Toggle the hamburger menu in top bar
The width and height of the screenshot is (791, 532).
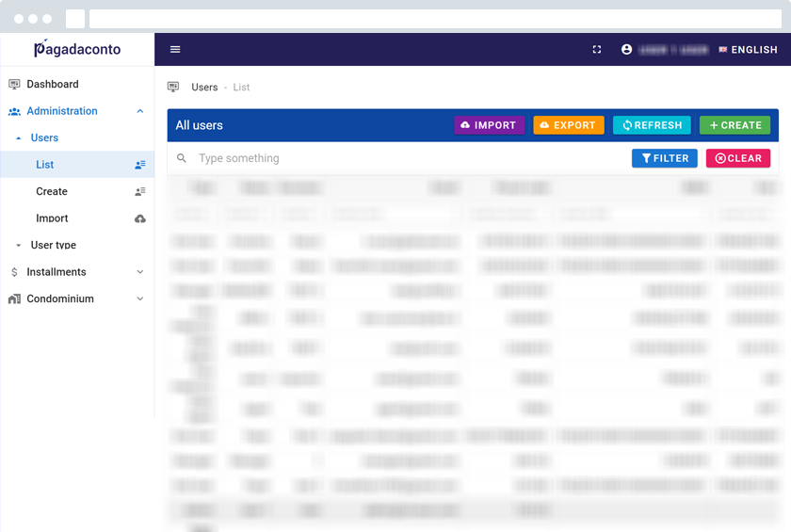tap(175, 50)
